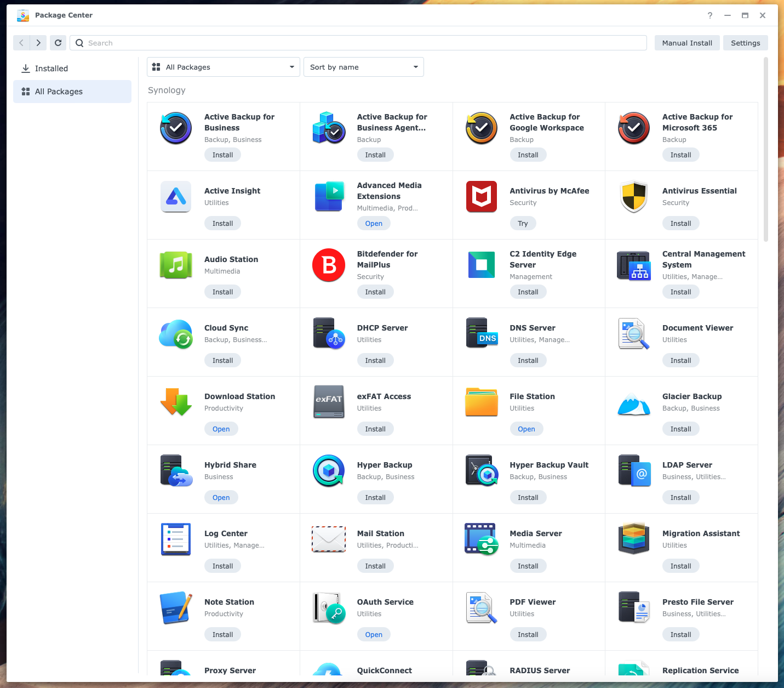Viewport: 784px width, 688px height.
Task: Open the File Station package
Action: pos(527,429)
